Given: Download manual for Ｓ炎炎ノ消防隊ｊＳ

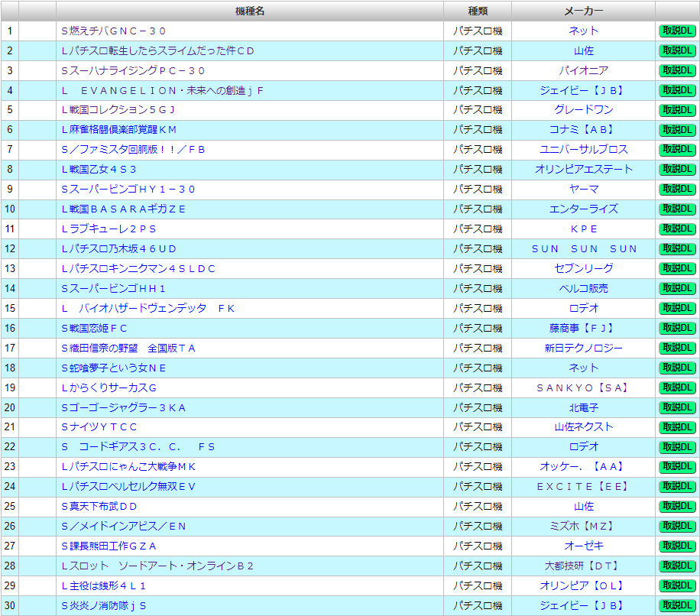Looking at the screenshot, I should tap(677, 606).
